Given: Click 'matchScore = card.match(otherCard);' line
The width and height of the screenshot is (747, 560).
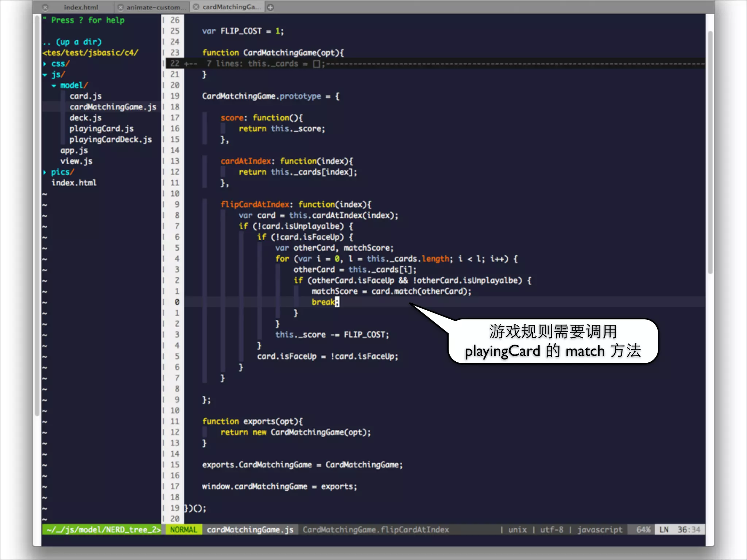Looking at the screenshot, I should pyautogui.click(x=391, y=291).
